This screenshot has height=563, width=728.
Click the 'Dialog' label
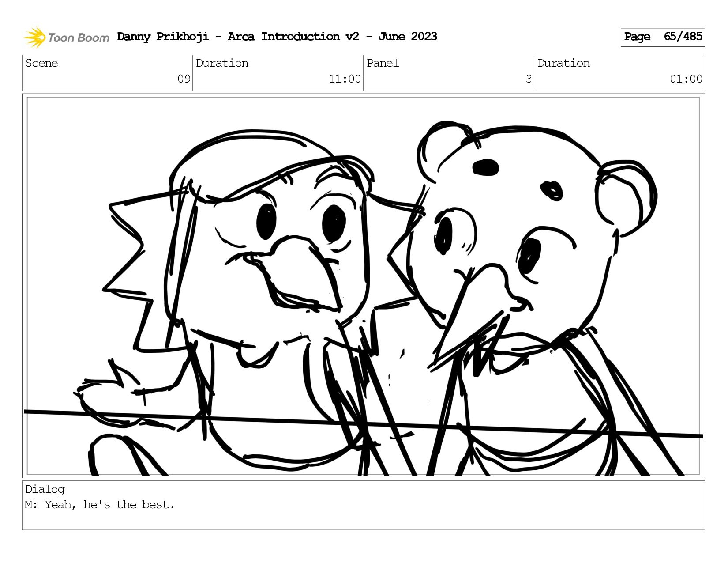click(x=45, y=489)
